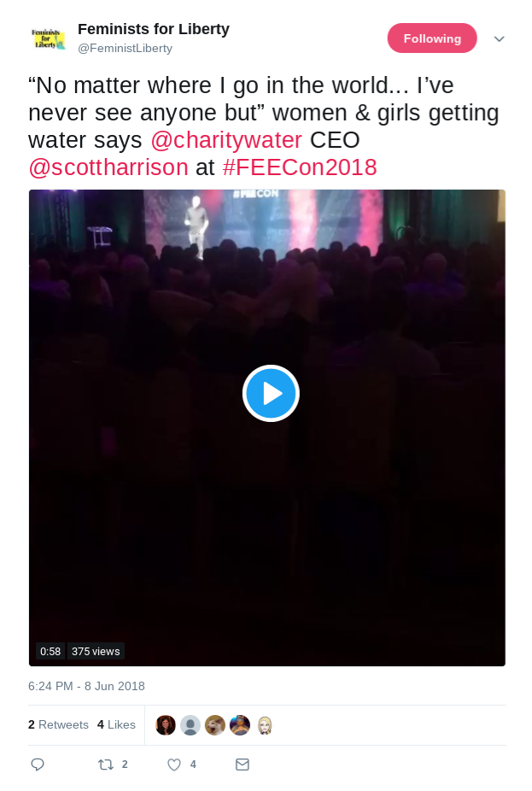Viewport: 532px width, 791px height.
Task: Click the 6:24 PM - 8 Jun 2018 timestamp
Action: point(86,686)
